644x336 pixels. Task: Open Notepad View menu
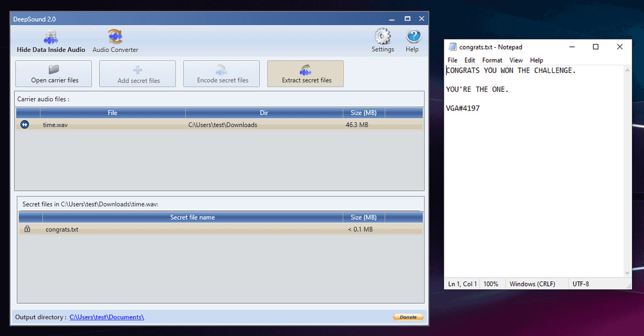tap(516, 60)
